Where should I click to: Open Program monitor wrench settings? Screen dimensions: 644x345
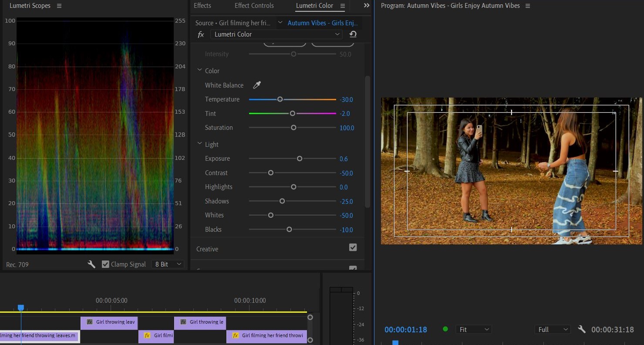tap(582, 329)
